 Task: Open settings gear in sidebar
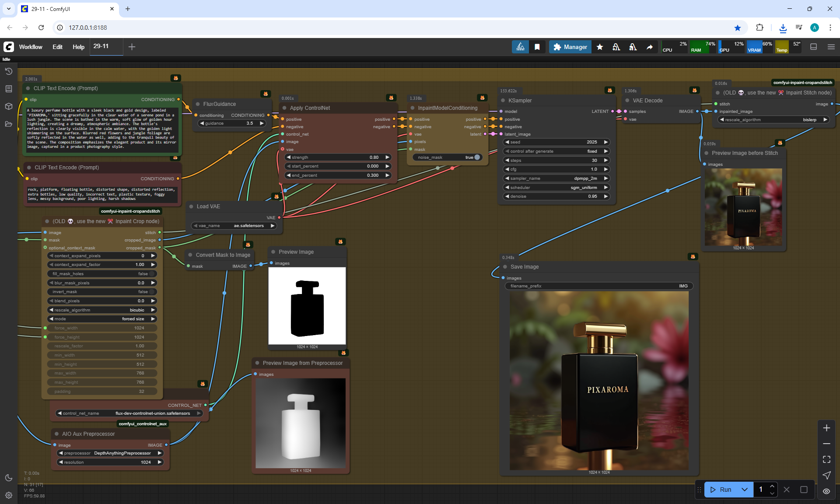click(8, 495)
